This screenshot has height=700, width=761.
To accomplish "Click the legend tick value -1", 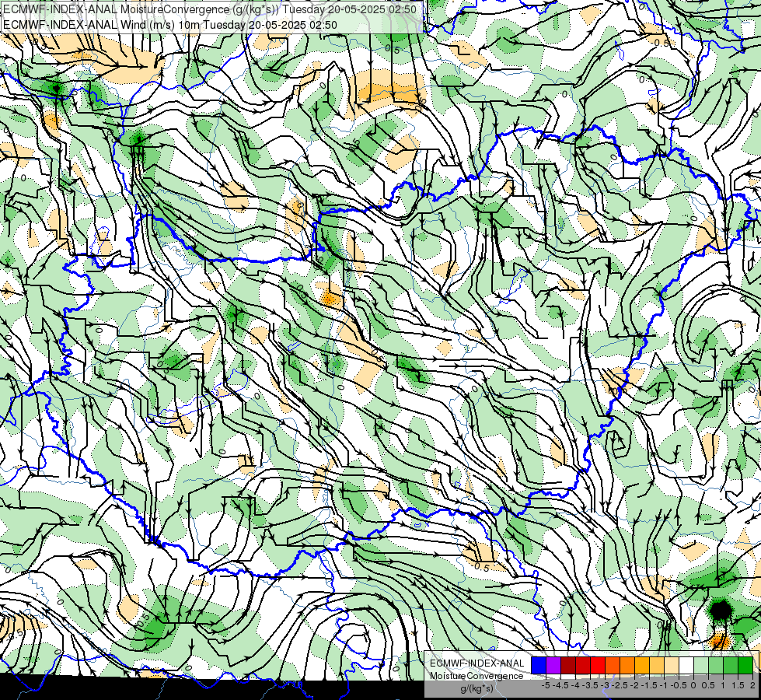I will [664, 685].
